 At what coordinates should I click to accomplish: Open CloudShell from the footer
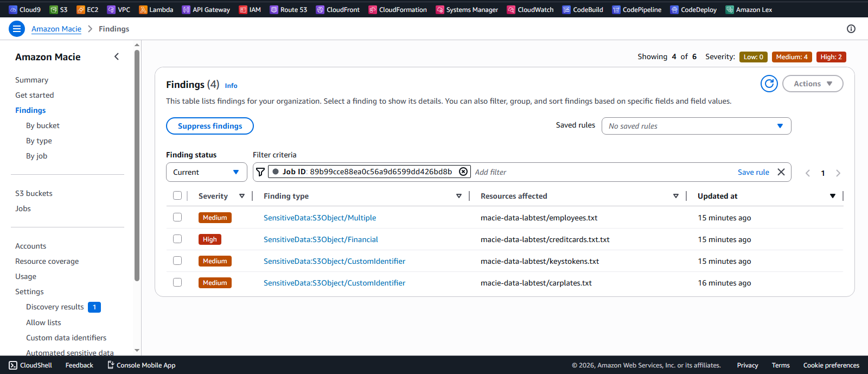coord(30,365)
